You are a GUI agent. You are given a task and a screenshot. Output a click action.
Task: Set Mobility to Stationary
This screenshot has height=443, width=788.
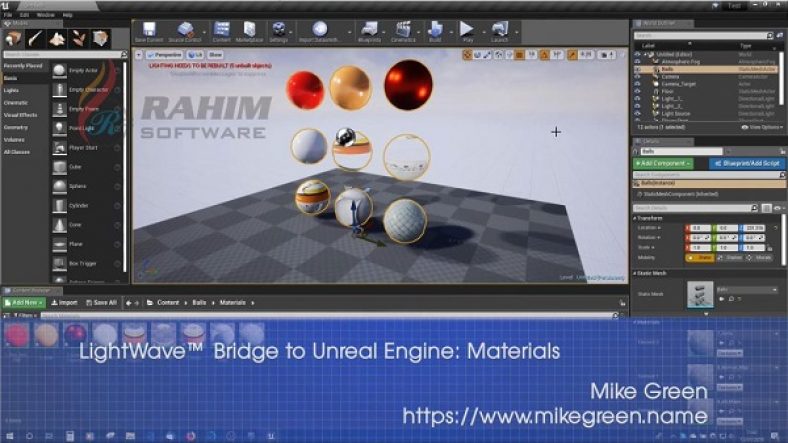pyautogui.click(x=729, y=258)
